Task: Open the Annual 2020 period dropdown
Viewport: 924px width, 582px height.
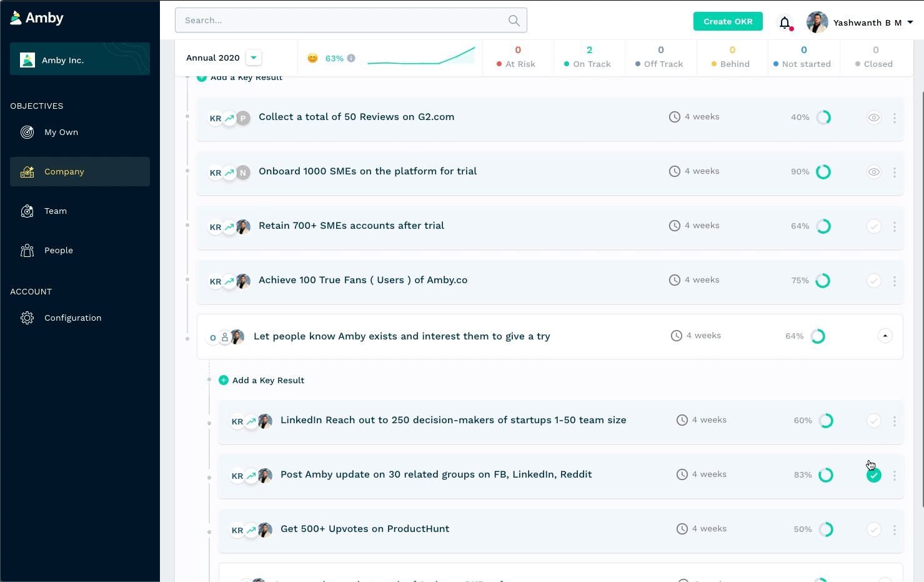Action: click(x=254, y=58)
